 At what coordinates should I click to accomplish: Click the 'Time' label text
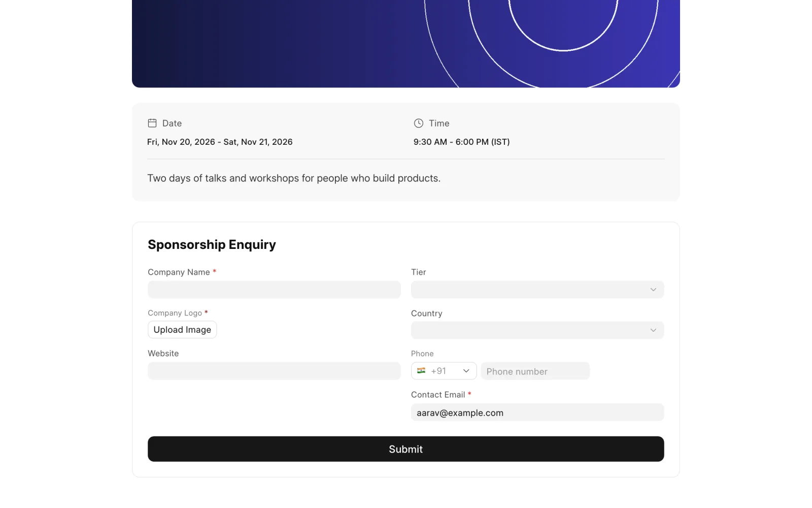[x=439, y=123]
